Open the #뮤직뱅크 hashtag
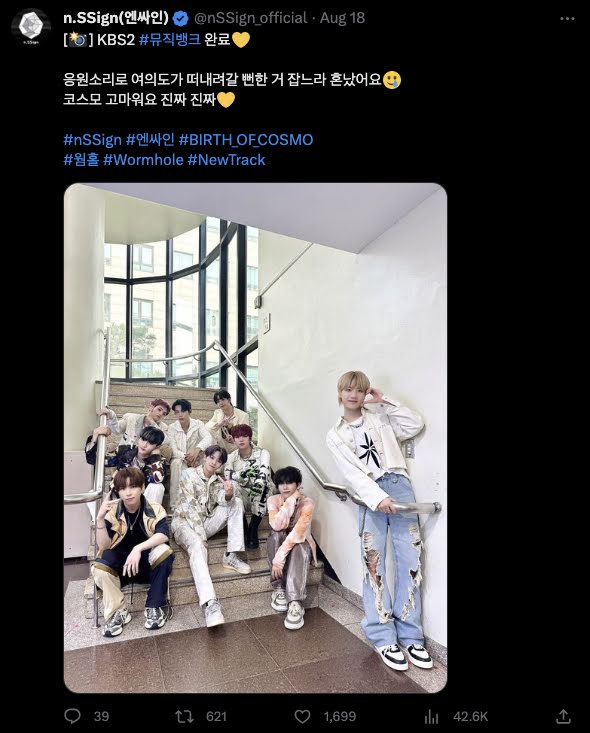590x733 pixels. pos(170,39)
